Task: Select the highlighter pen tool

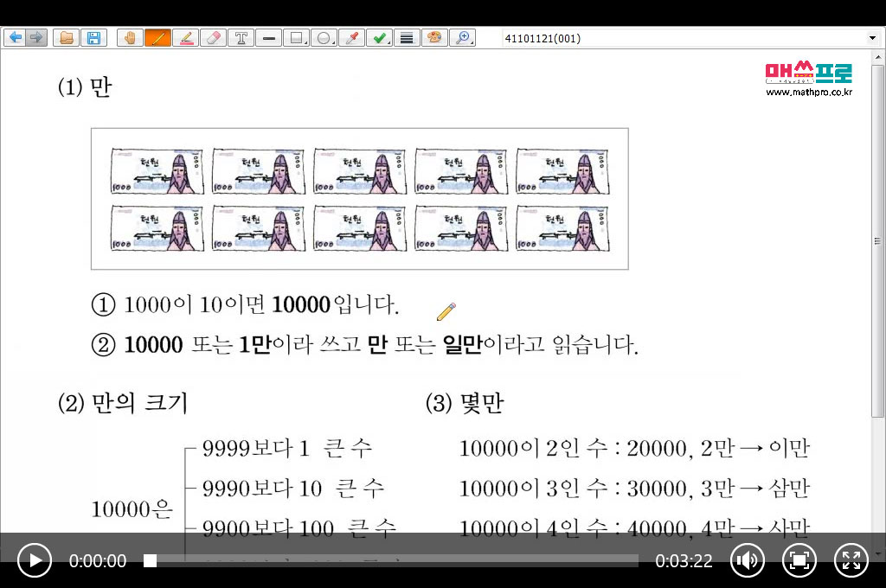Action: [185, 38]
